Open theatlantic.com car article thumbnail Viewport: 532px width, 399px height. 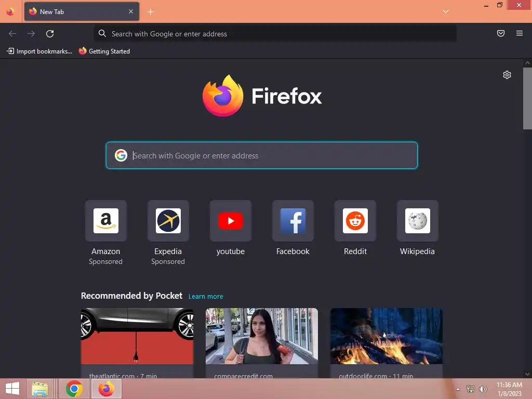click(137, 336)
